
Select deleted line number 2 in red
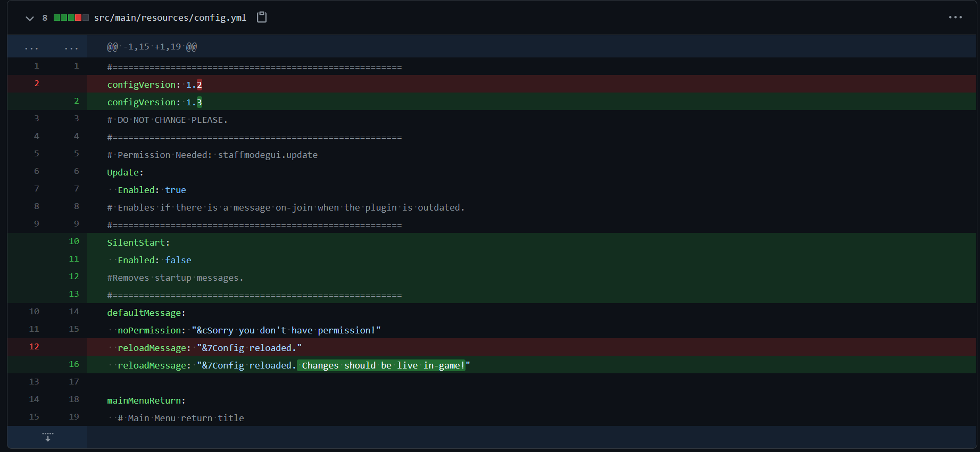click(x=37, y=83)
